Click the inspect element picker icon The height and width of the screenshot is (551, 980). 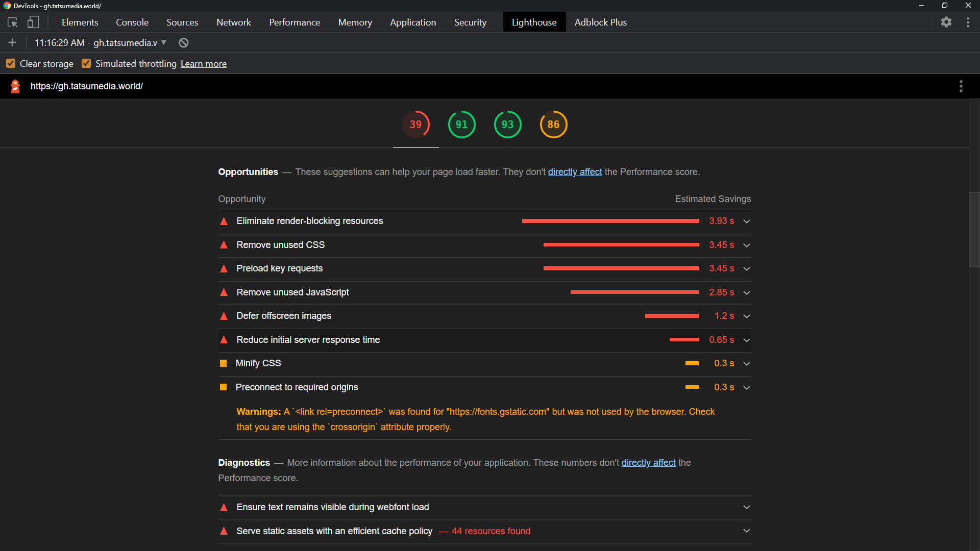click(13, 22)
